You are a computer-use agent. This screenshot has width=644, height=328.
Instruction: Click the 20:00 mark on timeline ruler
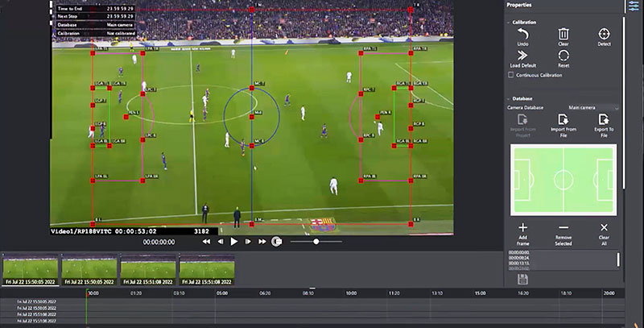609,293
